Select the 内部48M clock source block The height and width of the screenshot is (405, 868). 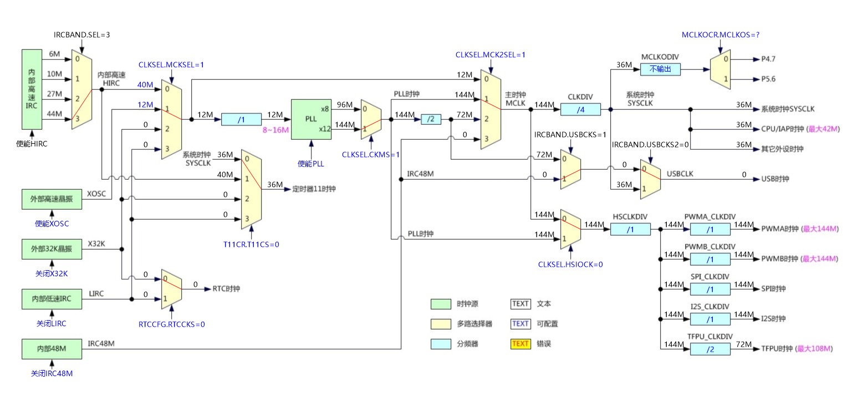(x=51, y=350)
